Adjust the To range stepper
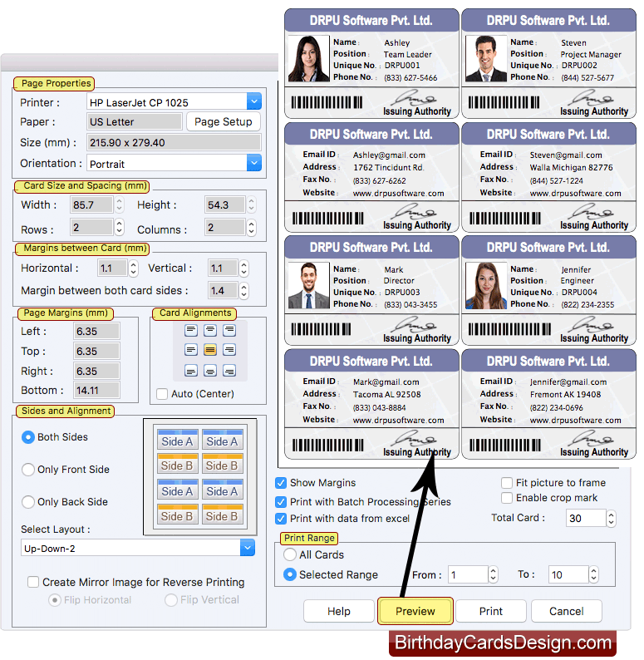This screenshot has height=660, width=644. coord(593,574)
